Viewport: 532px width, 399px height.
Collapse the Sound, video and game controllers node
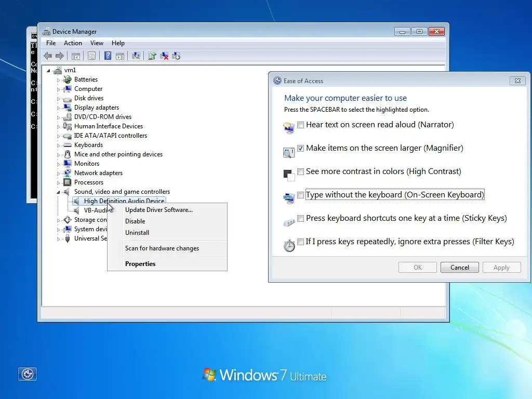(58, 192)
